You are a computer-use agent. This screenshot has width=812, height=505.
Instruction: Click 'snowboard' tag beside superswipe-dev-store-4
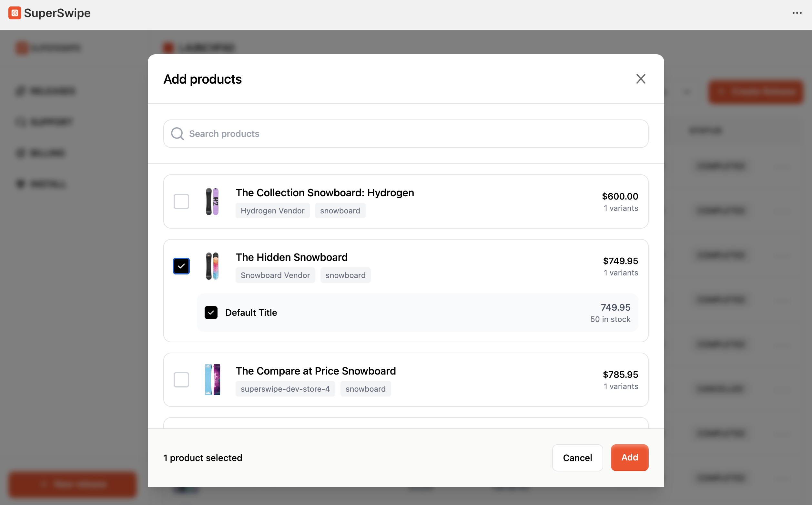[x=365, y=389]
